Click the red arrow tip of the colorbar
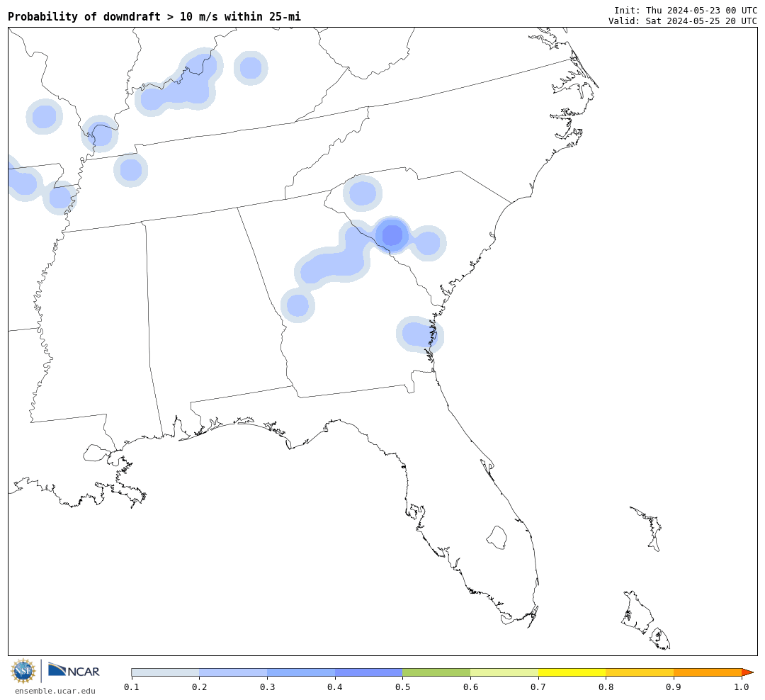The height and width of the screenshot is (700, 765). click(747, 672)
